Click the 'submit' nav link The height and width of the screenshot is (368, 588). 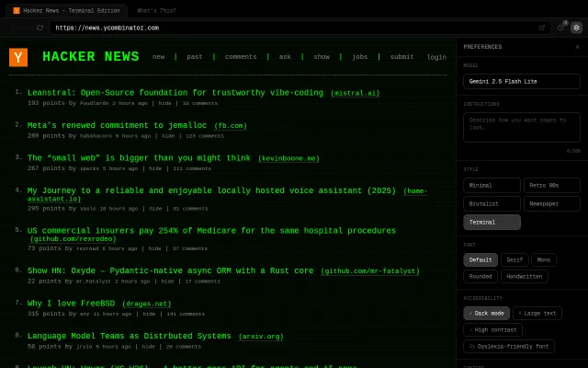(x=401, y=57)
